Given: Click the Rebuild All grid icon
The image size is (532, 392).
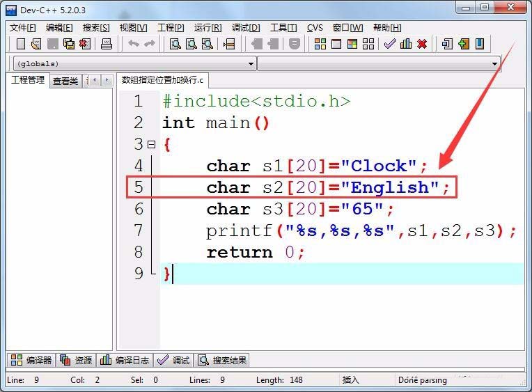Looking at the screenshot, I should coord(368,44).
